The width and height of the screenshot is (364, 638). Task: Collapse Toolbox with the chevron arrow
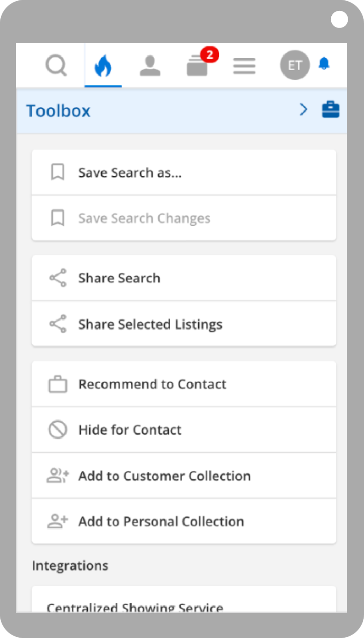pyautogui.click(x=304, y=110)
